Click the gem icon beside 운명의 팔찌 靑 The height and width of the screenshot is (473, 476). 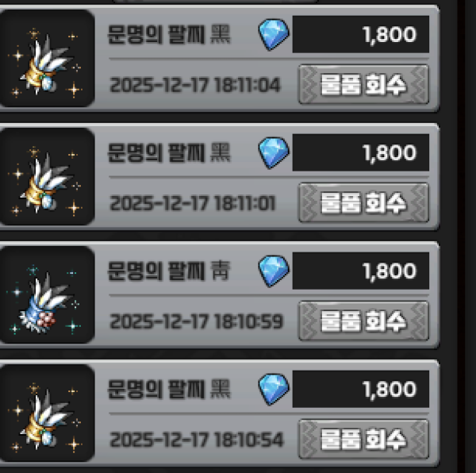tap(274, 271)
